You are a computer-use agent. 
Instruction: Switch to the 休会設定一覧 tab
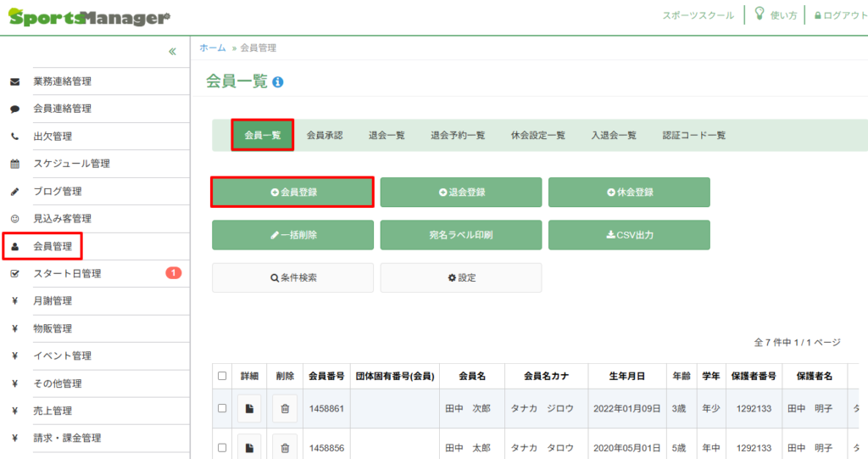pyautogui.click(x=537, y=135)
